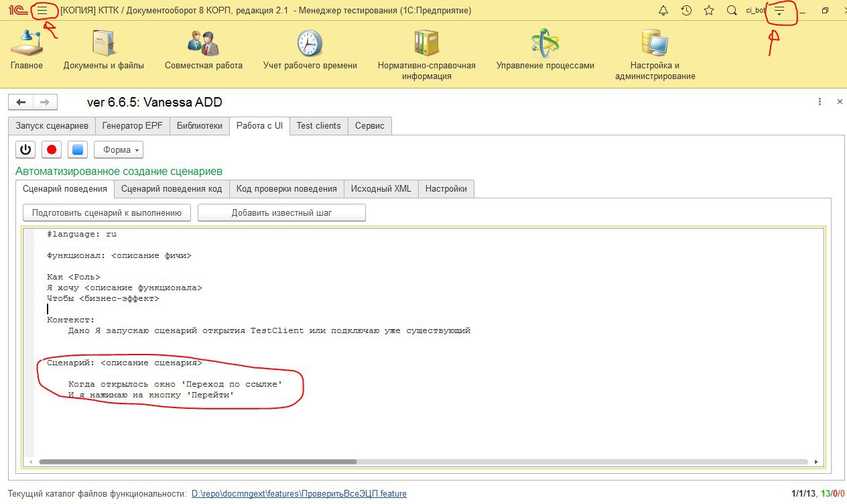Restore the application window size
The width and height of the screenshot is (847, 504).
(825, 11)
